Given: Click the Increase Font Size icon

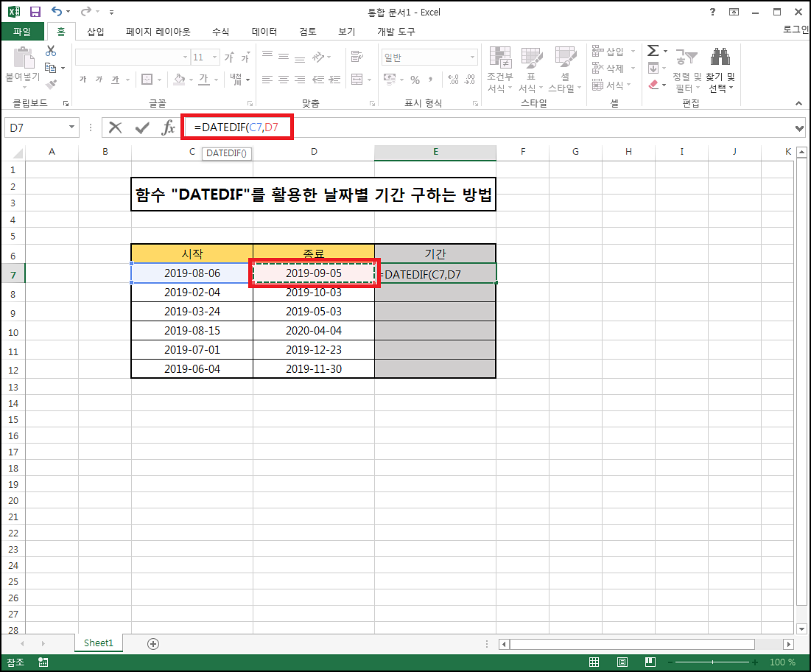Looking at the screenshot, I should point(229,57).
